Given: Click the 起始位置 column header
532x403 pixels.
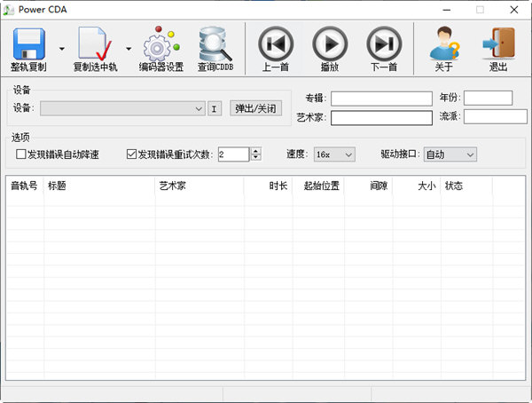Looking at the screenshot, I should point(318,186).
